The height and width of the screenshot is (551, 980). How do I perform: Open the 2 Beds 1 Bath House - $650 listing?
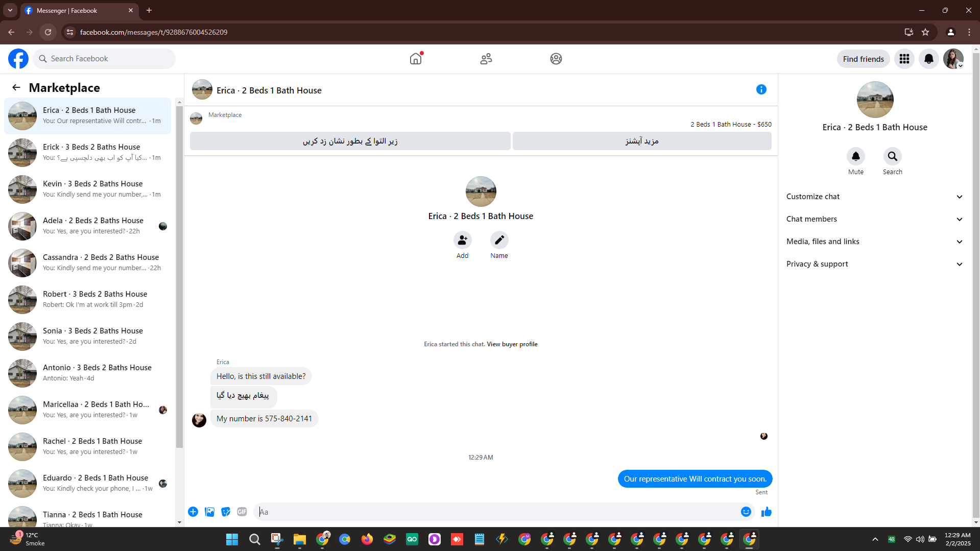(731, 125)
